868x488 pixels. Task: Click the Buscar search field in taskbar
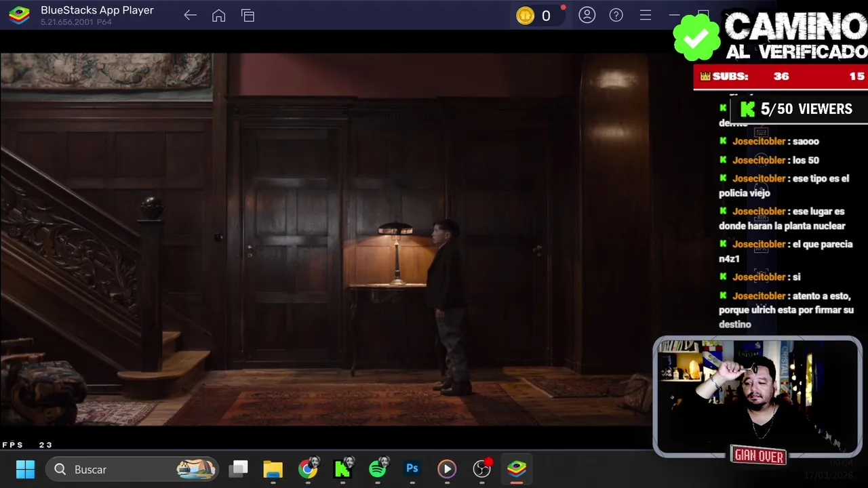coord(132,469)
